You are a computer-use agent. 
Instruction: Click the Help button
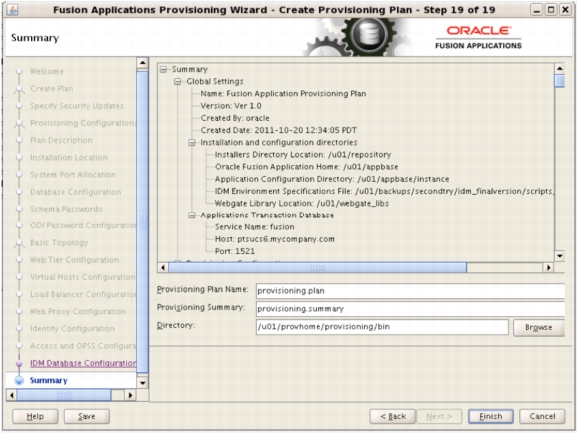point(35,417)
